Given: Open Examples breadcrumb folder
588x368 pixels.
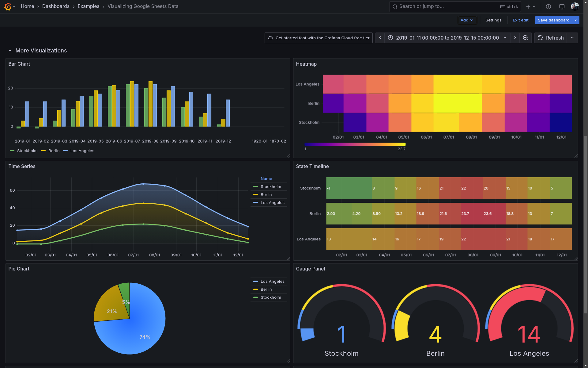Looking at the screenshot, I should pyautogui.click(x=89, y=6).
